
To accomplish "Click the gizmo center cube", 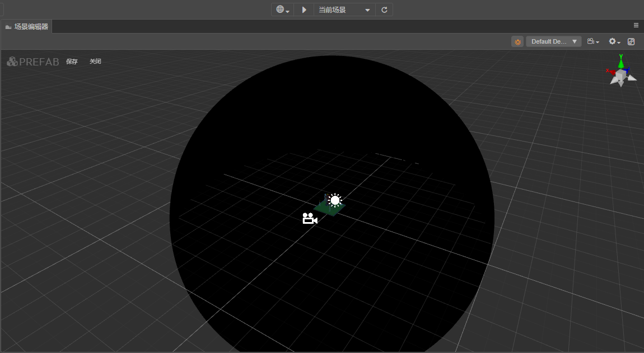I will [x=620, y=75].
